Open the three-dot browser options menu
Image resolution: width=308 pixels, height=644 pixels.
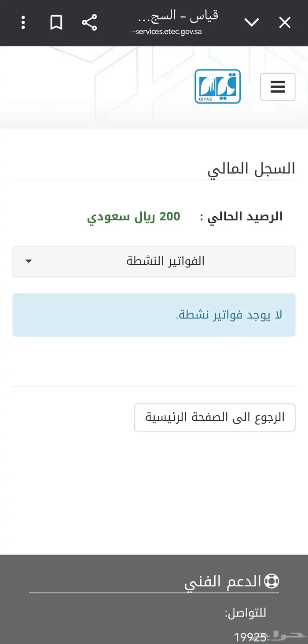(23, 22)
